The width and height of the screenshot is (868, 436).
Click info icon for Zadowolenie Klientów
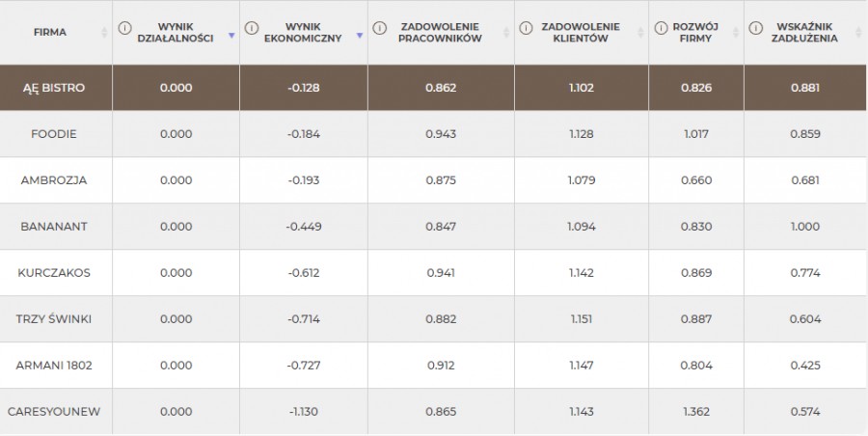[x=526, y=28]
